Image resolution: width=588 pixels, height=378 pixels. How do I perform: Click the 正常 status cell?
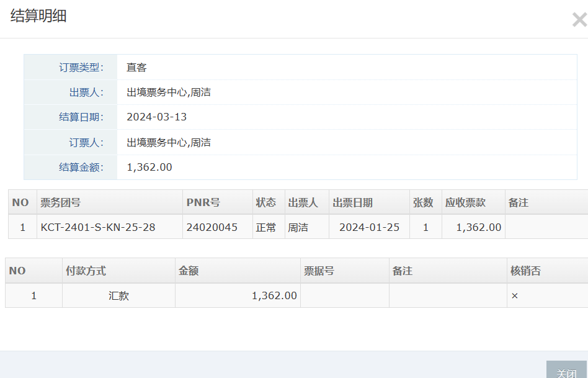click(x=266, y=227)
